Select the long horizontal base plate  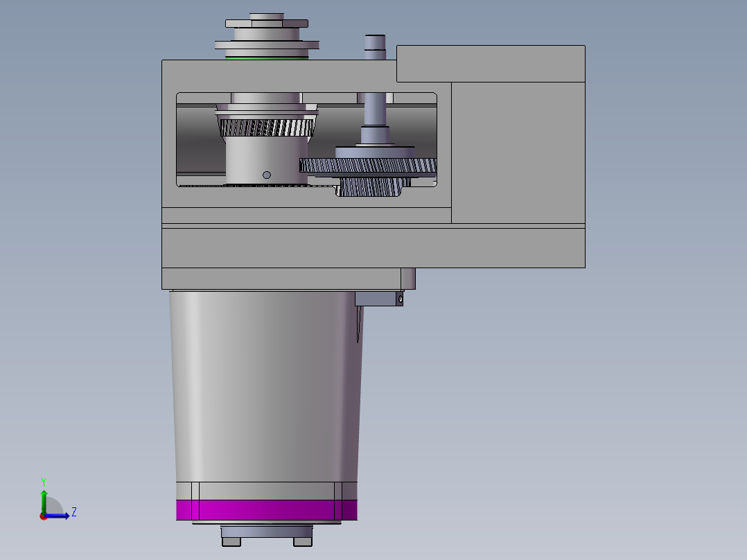(373, 248)
